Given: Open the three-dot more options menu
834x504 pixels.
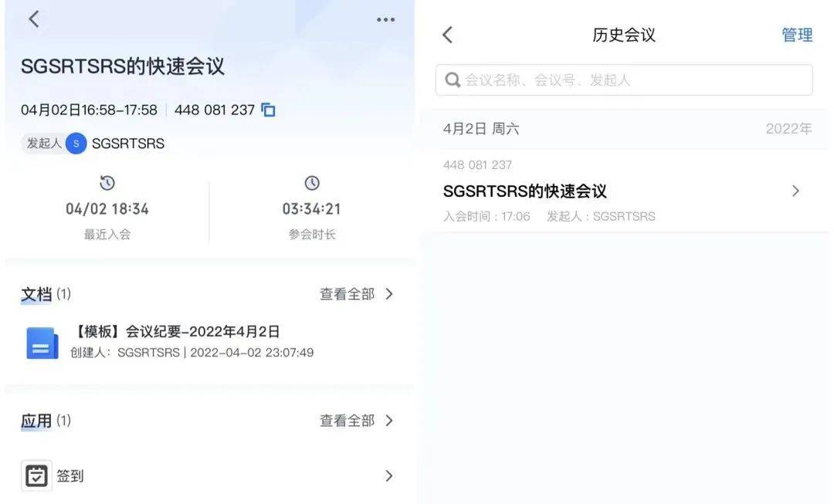Looking at the screenshot, I should coord(385,19).
